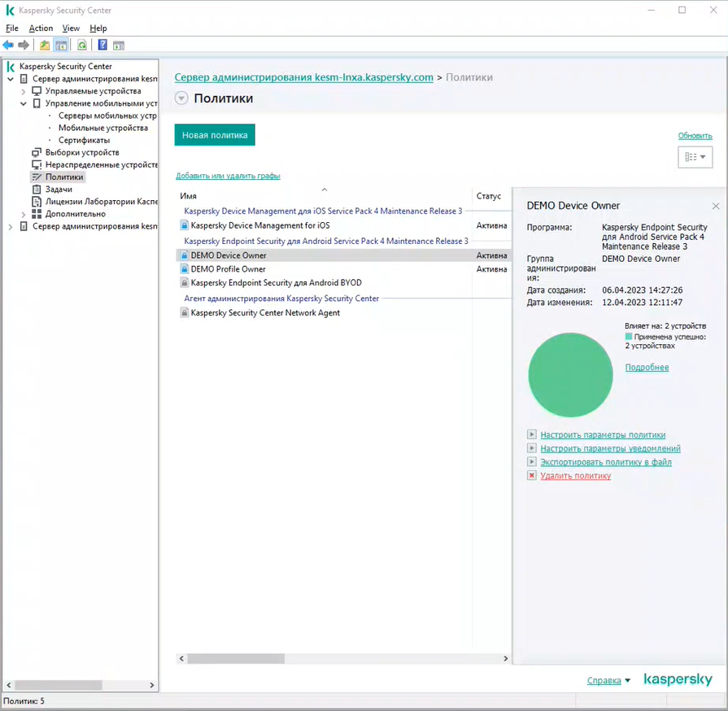728x711 pixels.
Task: Toggle the round collapse button beside Политики heading
Action: (x=181, y=98)
